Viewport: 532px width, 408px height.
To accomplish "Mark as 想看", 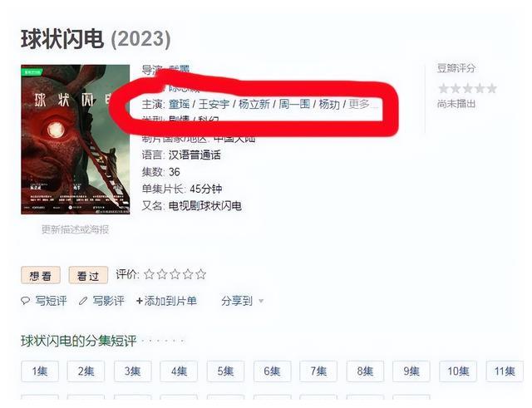I will (x=41, y=275).
